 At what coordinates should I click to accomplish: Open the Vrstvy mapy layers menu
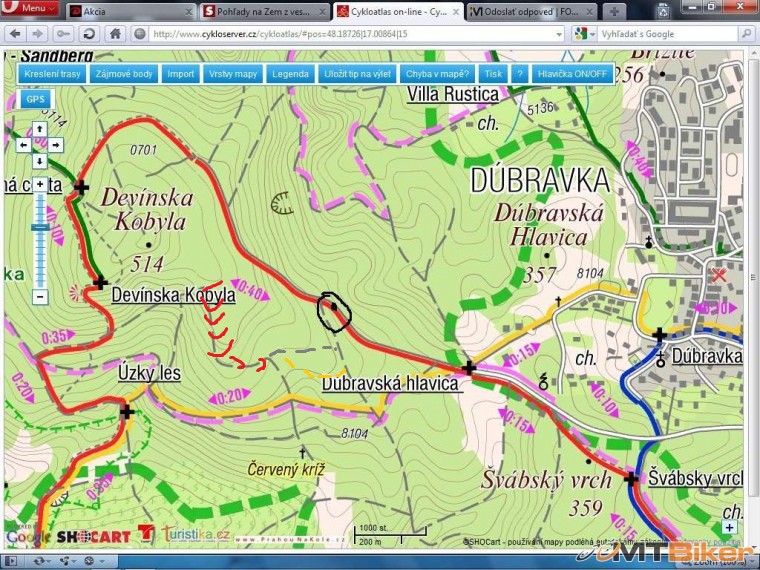pyautogui.click(x=232, y=74)
